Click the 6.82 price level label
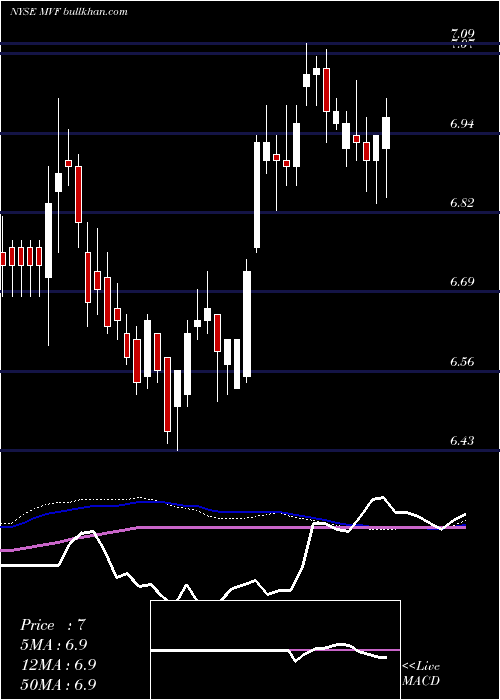The height and width of the screenshot is (700, 500). pyautogui.click(x=462, y=203)
